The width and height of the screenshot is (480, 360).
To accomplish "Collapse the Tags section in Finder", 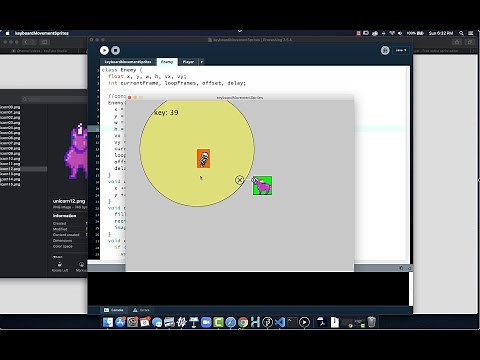I will 57,257.
